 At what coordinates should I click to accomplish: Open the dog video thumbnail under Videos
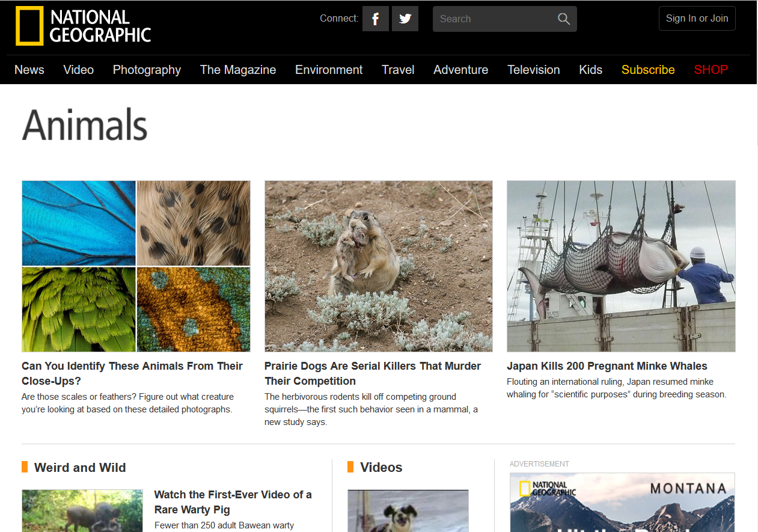click(408, 511)
